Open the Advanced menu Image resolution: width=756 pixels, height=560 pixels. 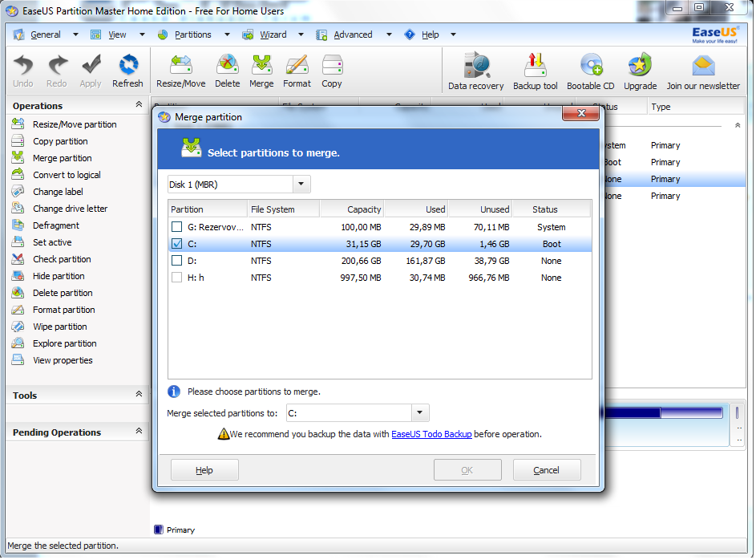click(353, 34)
